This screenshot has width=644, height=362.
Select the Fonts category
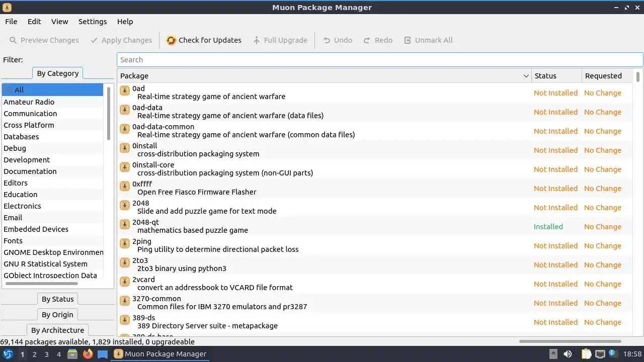(x=52, y=241)
